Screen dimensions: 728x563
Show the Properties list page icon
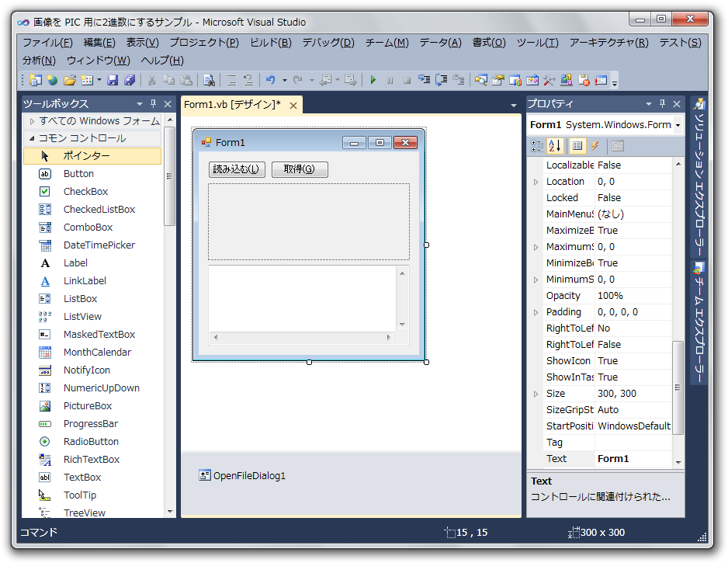[577, 146]
